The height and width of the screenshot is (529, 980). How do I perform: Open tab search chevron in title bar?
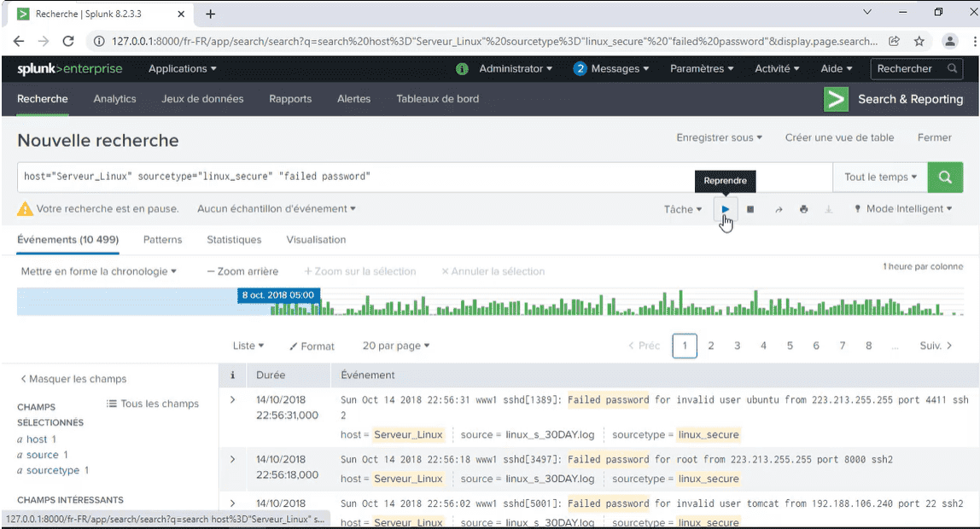coord(866,12)
